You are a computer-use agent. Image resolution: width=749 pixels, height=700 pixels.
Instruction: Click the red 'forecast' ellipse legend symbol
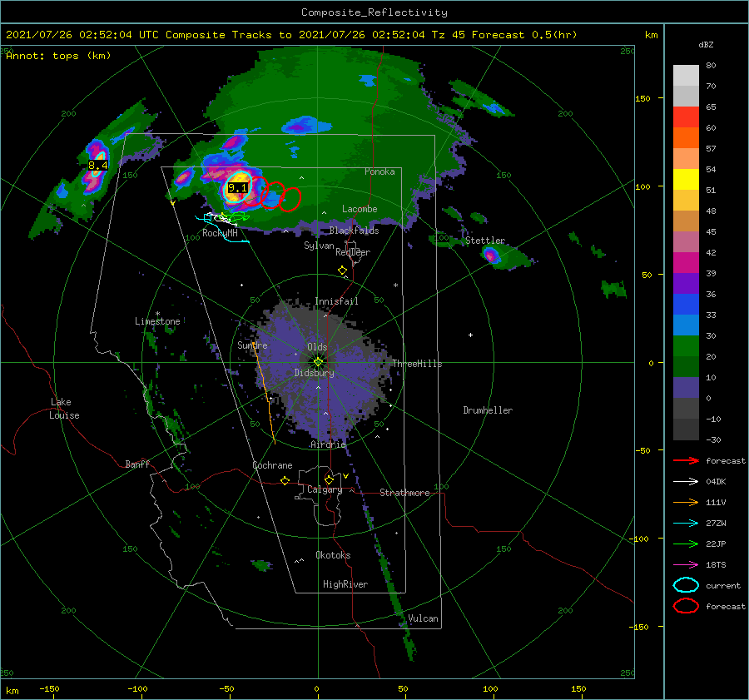coord(686,606)
